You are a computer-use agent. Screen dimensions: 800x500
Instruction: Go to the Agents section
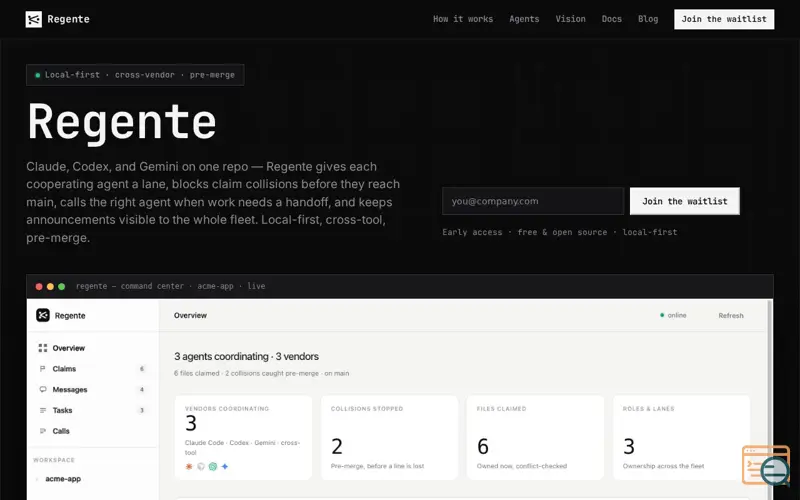coord(524,19)
